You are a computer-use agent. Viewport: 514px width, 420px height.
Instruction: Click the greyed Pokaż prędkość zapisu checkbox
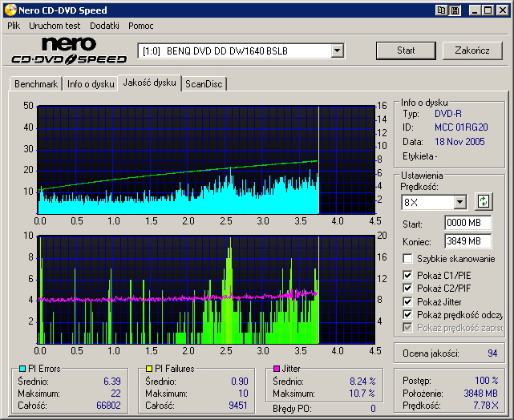coord(407,328)
